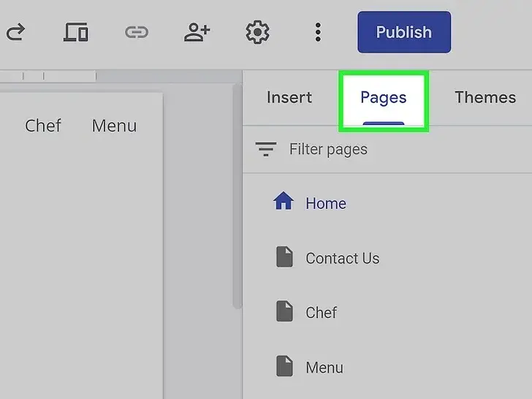Select the Contact Us page
Screen dimensions: 532x399
[342, 258]
